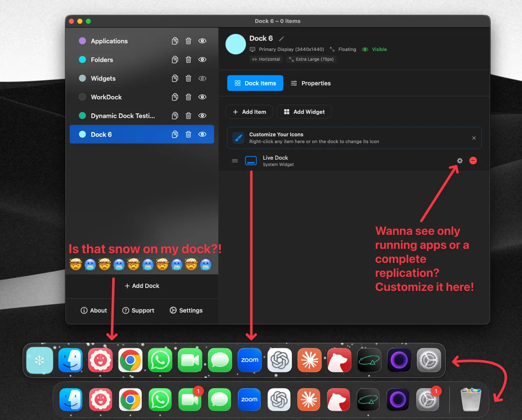
Task: Open WhatsApp in the upper dock
Action: click(x=160, y=361)
